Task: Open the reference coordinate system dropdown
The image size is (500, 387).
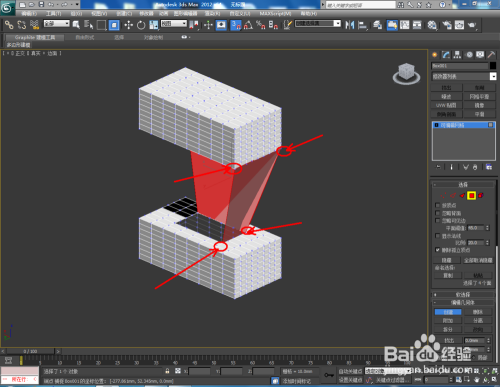Action: tap(174, 24)
